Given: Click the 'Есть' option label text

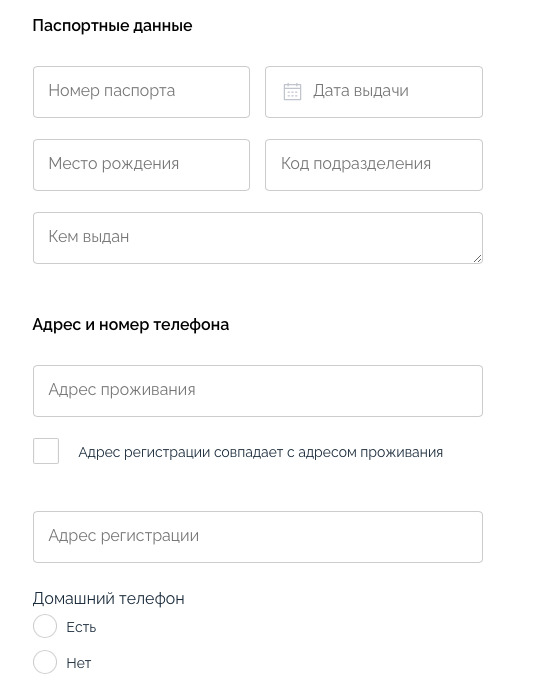Looking at the screenshot, I should 81,627.
